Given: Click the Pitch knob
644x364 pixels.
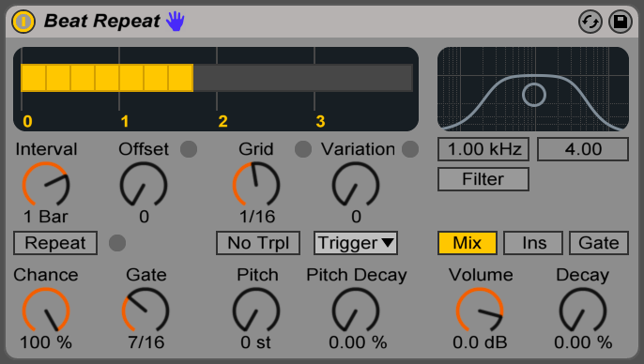Looking at the screenshot, I should click(256, 310).
